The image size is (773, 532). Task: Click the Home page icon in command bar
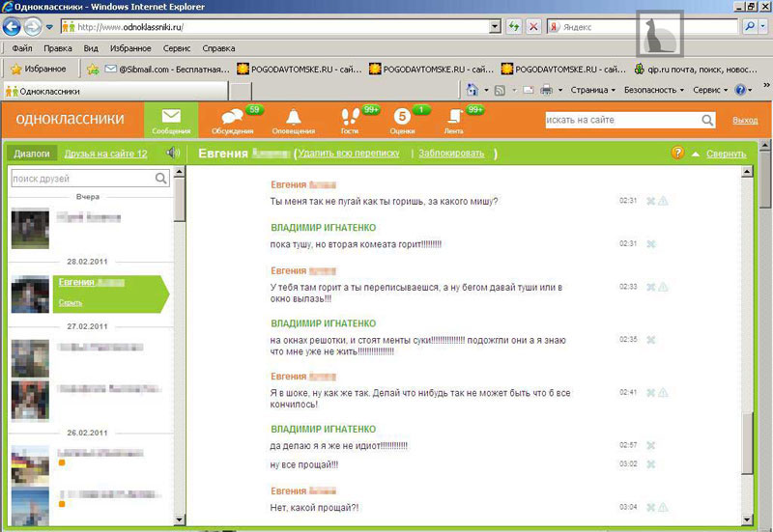pos(472,90)
